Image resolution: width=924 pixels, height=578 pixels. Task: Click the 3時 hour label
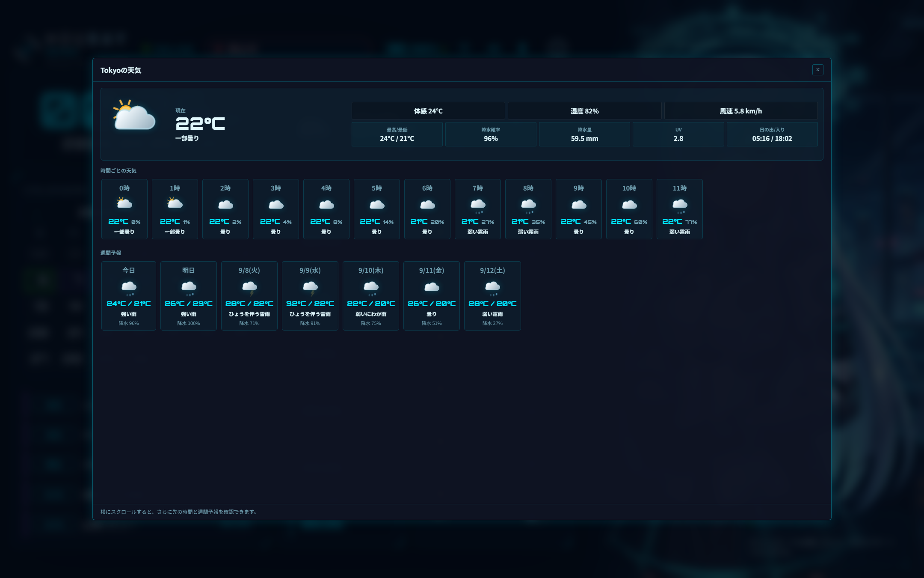point(276,188)
